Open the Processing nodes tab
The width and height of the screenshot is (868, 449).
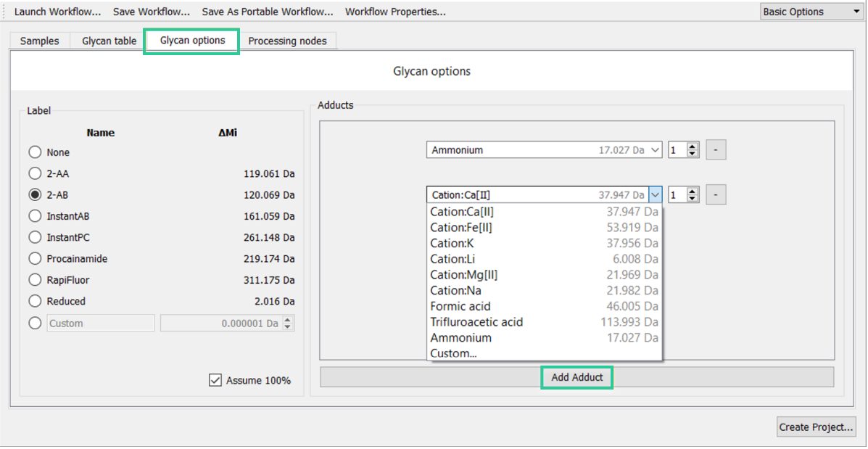[x=287, y=41]
